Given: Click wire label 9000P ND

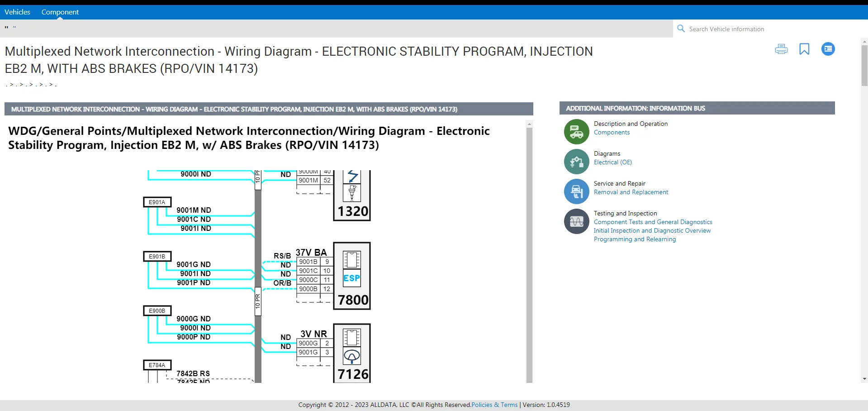Looking at the screenshot, I should point(194,337).
